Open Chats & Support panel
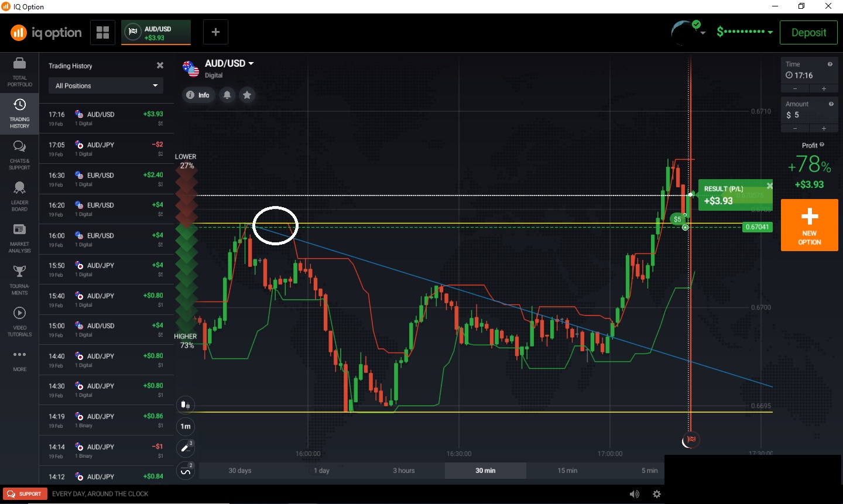Screen dimensions: 843x504 pos(19,156)
